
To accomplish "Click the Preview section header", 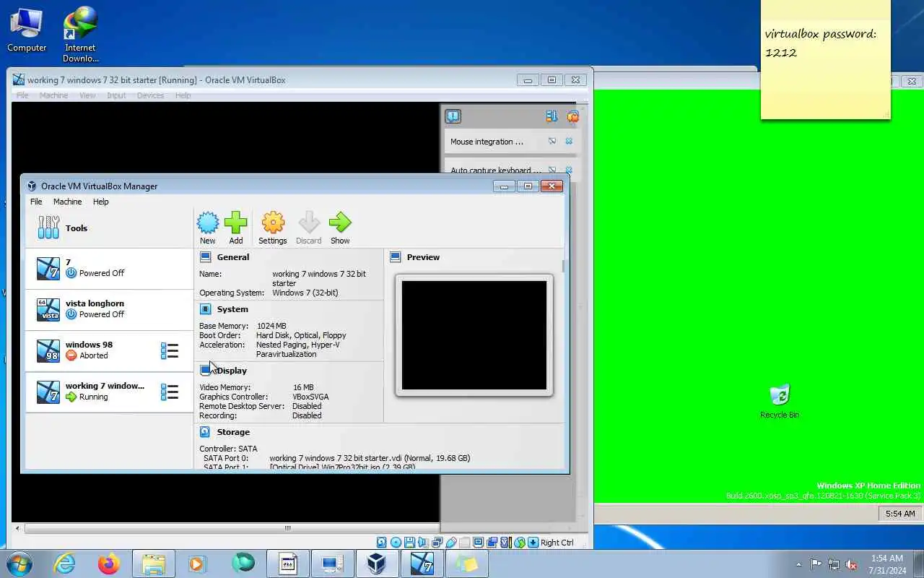I will tap(423, 257).
